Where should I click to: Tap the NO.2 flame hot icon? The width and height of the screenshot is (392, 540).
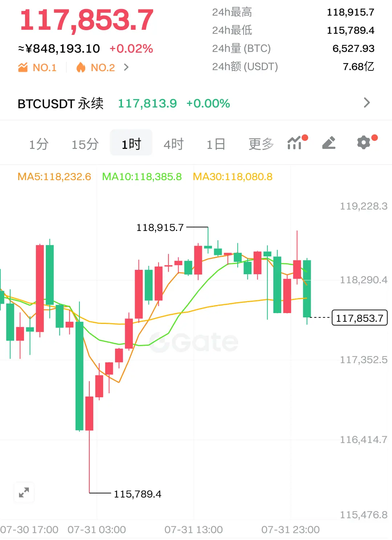tap(81, 67)
